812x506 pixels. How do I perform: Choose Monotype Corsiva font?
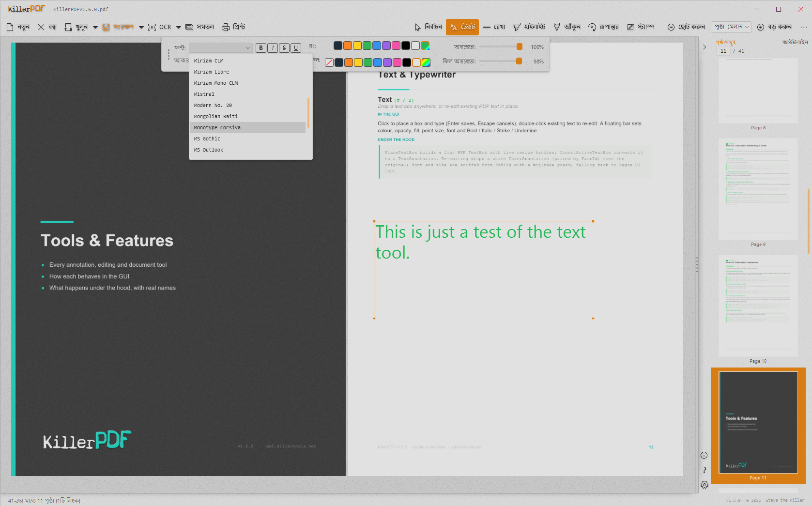(248, 128)
